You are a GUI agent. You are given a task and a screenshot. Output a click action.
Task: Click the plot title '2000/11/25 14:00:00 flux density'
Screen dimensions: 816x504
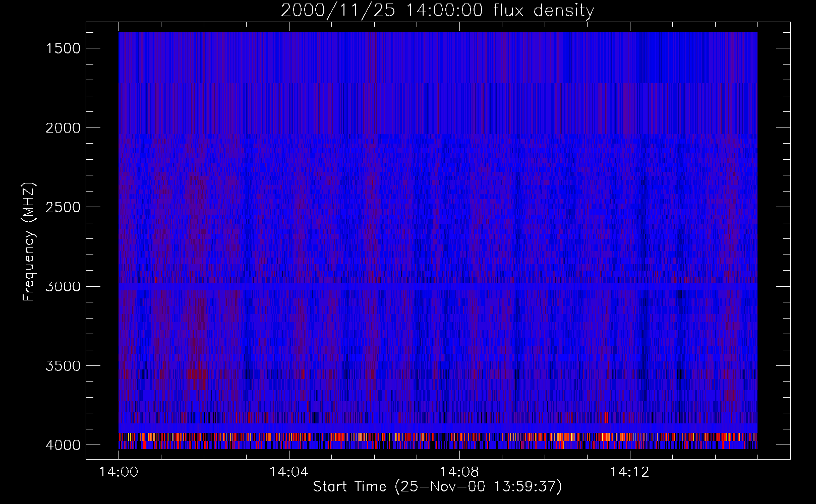click(437, 11)
